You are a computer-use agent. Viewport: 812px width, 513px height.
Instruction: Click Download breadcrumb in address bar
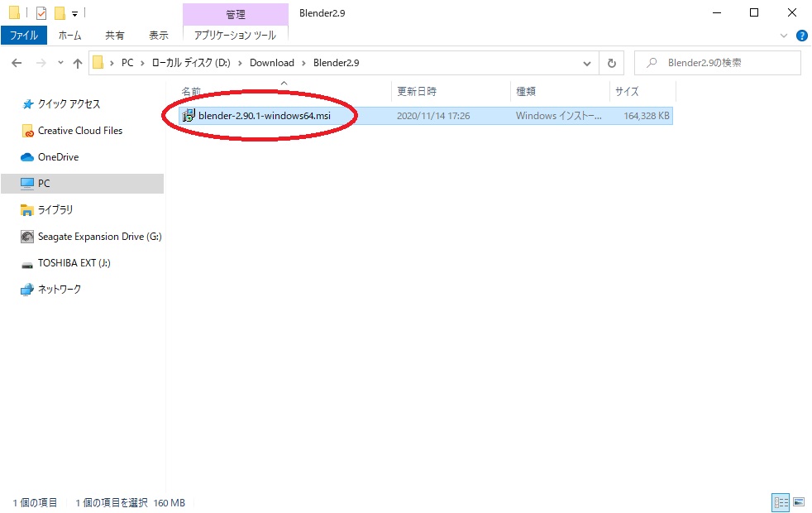click(x=272, y=63)
